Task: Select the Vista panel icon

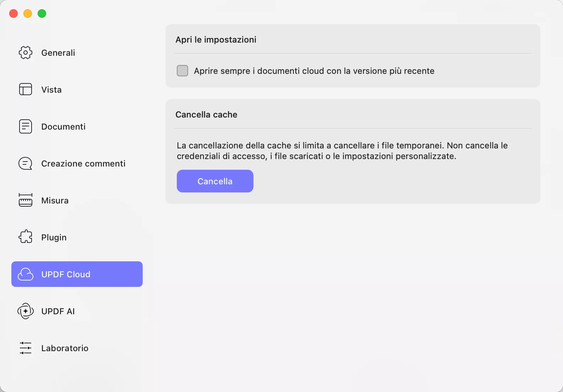Action: 25,89
